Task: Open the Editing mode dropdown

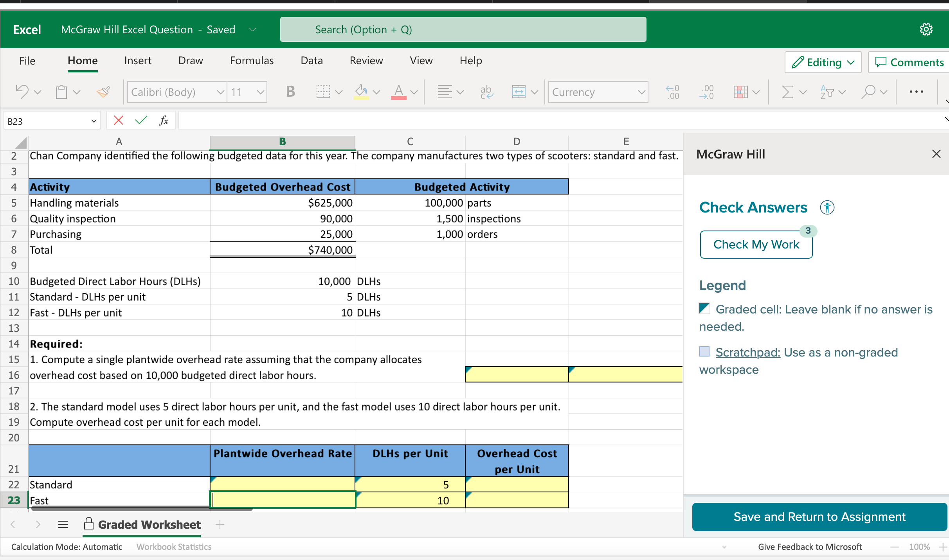Action: (823, 62)
